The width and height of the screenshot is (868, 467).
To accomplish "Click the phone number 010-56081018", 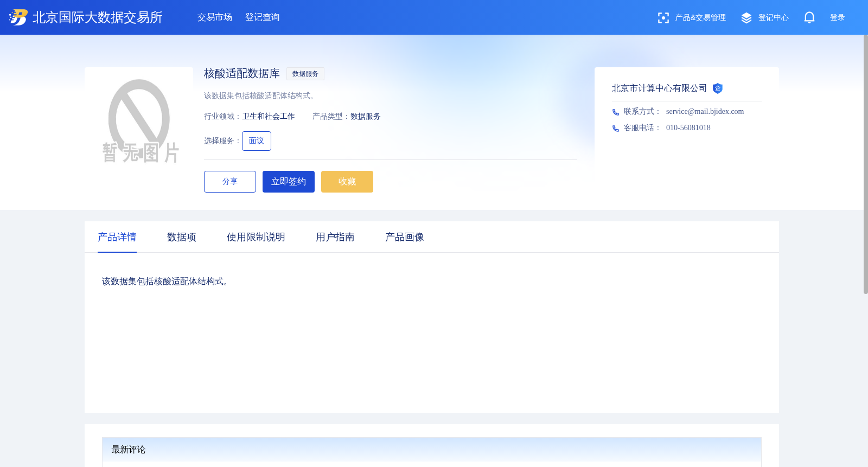I will 688,128.
